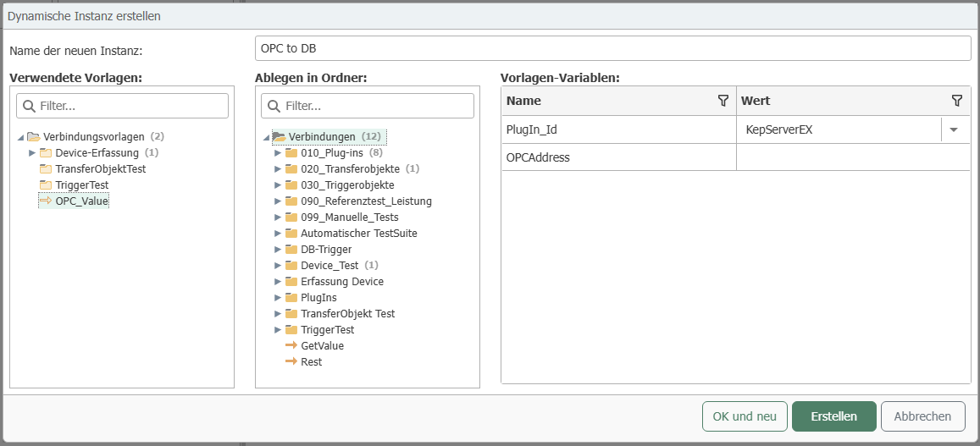Cancel the dialog with Abbrechen
The height and width of the screenshot is (446, 980).
922,416
